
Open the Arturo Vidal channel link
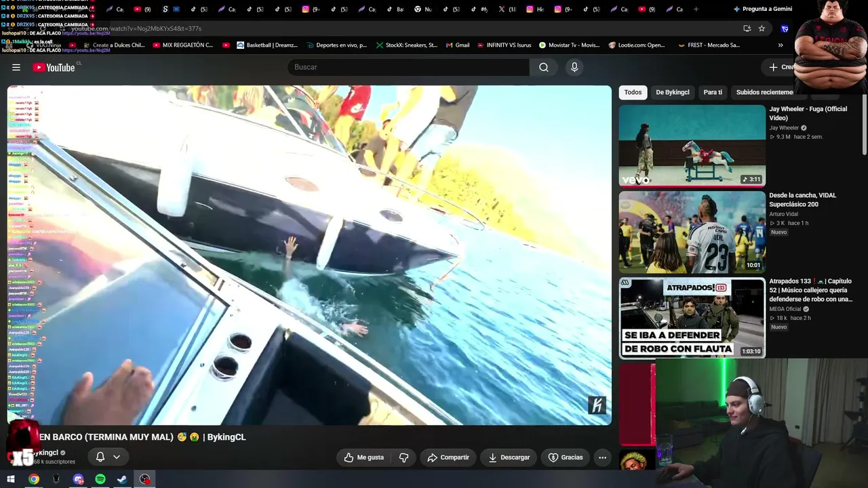783,214
